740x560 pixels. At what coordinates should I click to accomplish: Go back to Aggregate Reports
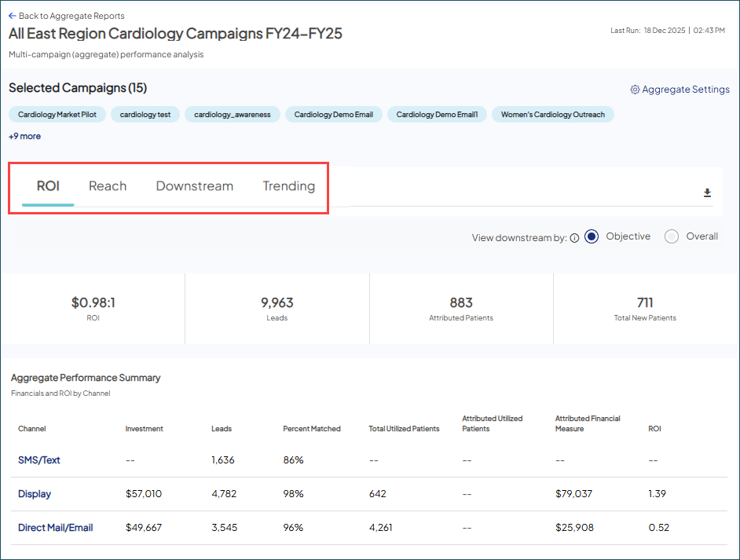[x=67, y=15]
